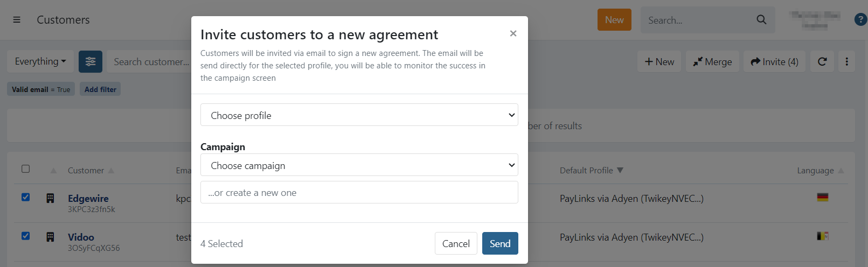Click the filter sliders icon button
The image size is (868, 267).
pyautogui.click(x=91, y=62)
